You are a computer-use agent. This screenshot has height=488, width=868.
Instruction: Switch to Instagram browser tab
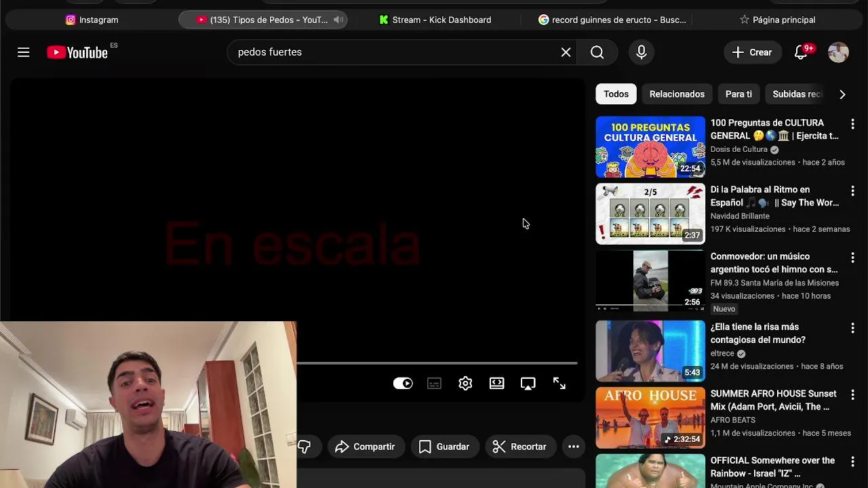tap(92, 20)
